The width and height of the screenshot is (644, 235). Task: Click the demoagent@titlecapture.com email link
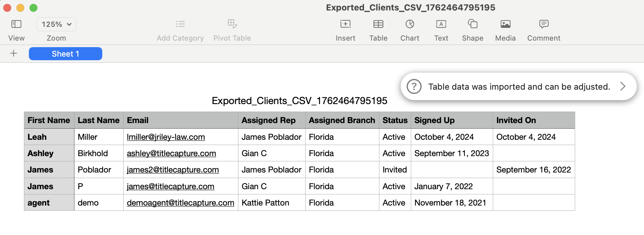coord(180,203)
